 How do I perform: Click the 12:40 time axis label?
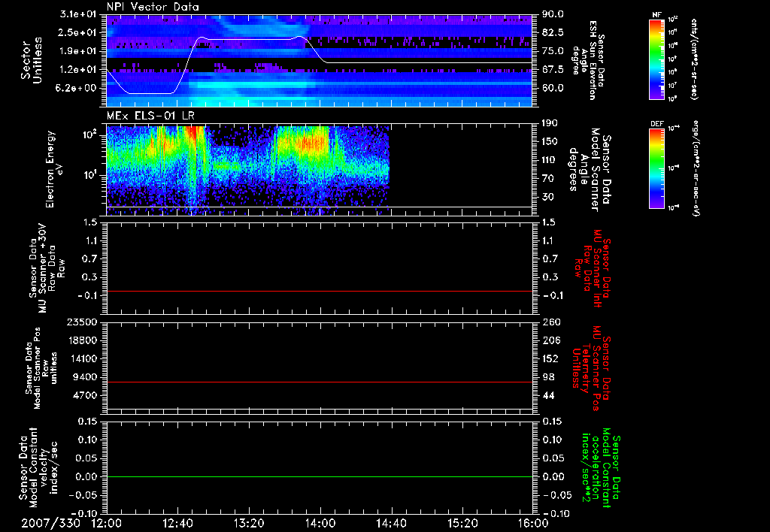click(x=177, y=523)
